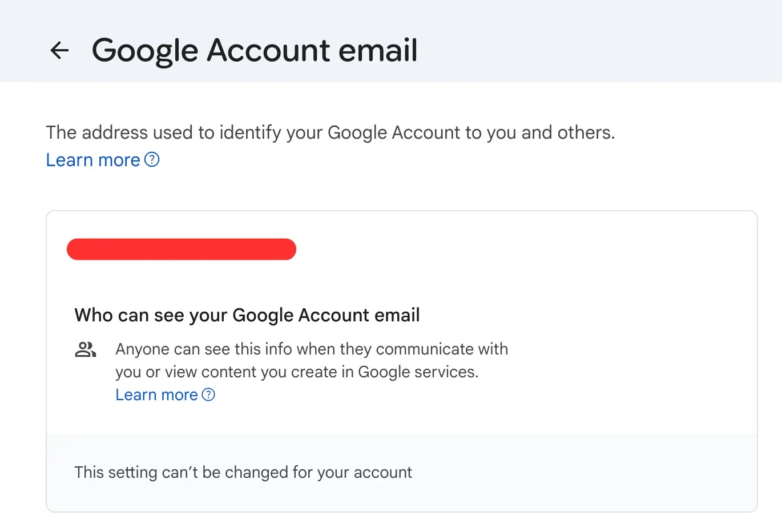Open the top Learn more link
The image size is (782, 532).
[92, 160]
